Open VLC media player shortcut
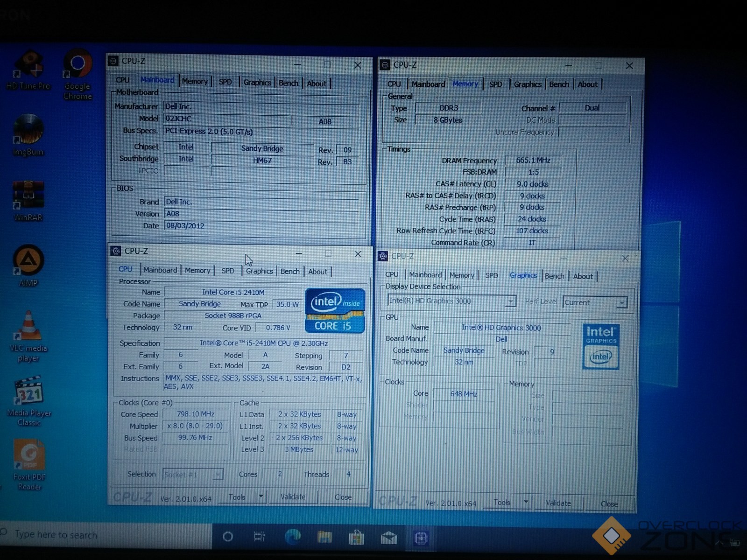Screen dimensions: 747x560 28,327
